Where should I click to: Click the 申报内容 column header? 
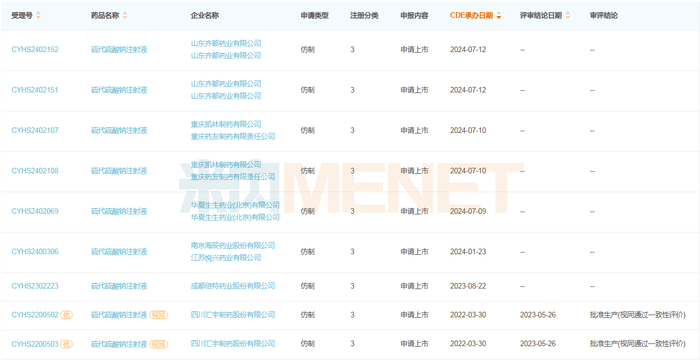pyautogui.click(x=414, y=15)
